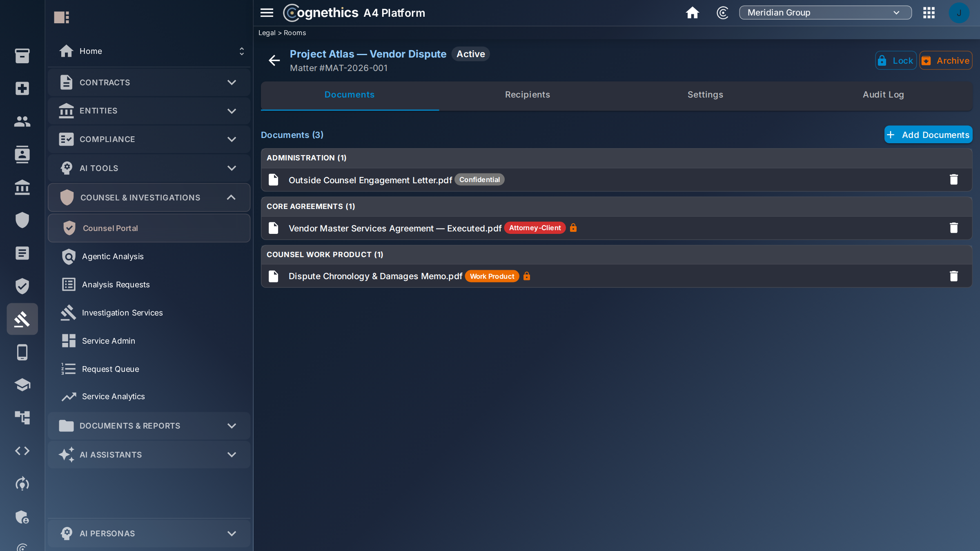This screenshot has height=551, width=980.
Task: Open the Cognethics logo icon near org selector
Action: (722, 13)
